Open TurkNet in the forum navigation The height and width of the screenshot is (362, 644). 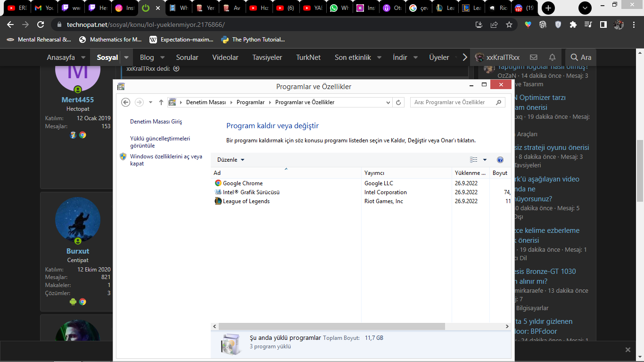308,58
